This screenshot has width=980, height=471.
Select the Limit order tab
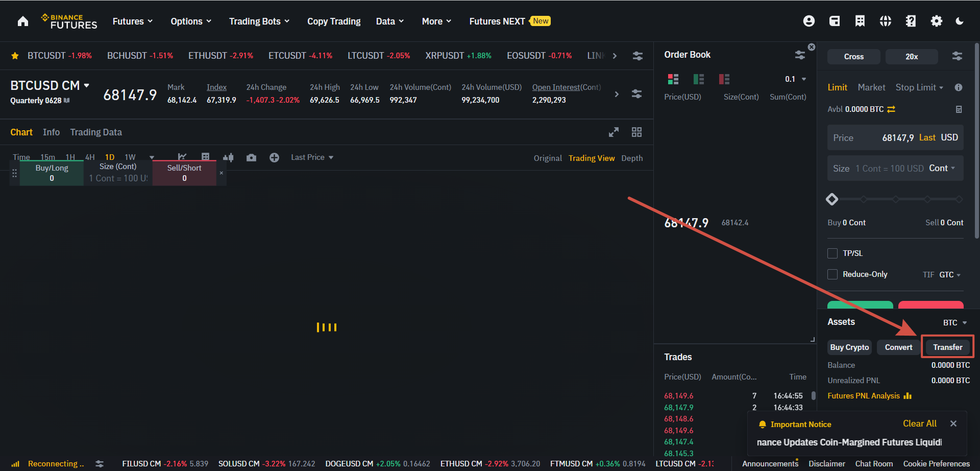tap(837, 87)
